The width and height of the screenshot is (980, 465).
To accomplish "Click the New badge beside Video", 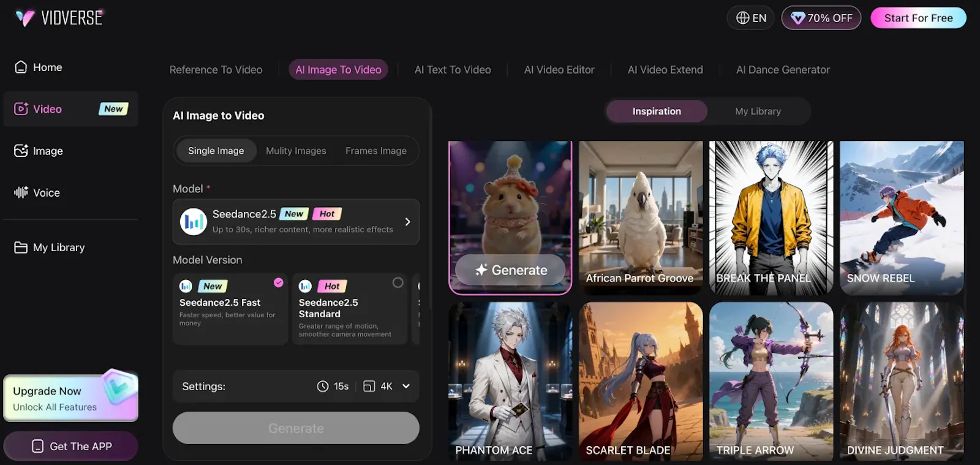I will click(113, 109).
